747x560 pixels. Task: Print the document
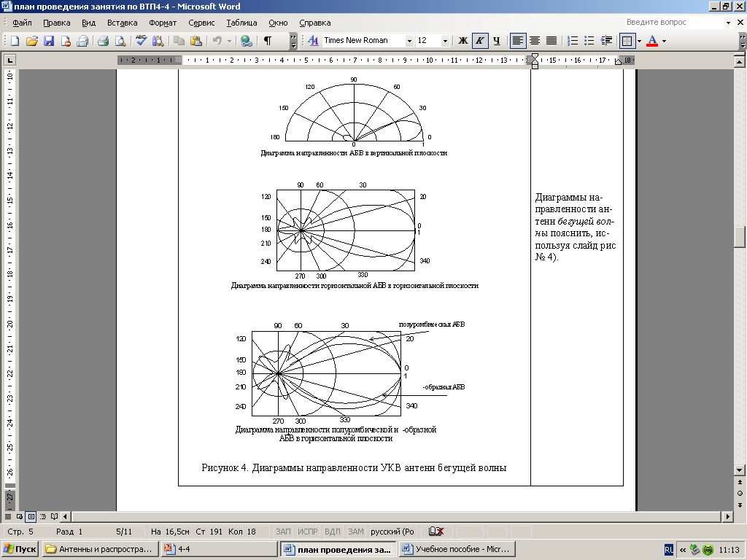[103, 41]
